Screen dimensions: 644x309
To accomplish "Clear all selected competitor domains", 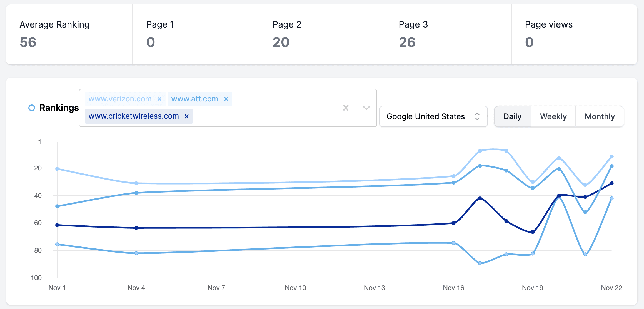I will point(346,108).
